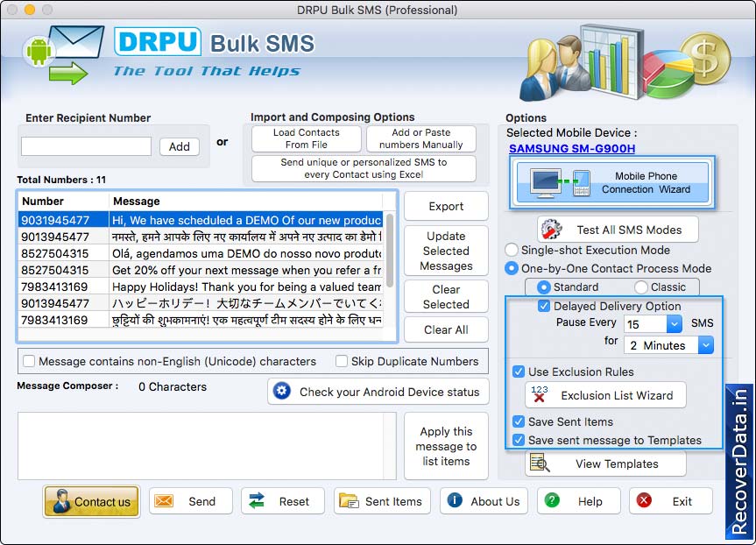Click the folder icon for Sent Items
The image size is (756, 545).
click(x=349, y=501)
